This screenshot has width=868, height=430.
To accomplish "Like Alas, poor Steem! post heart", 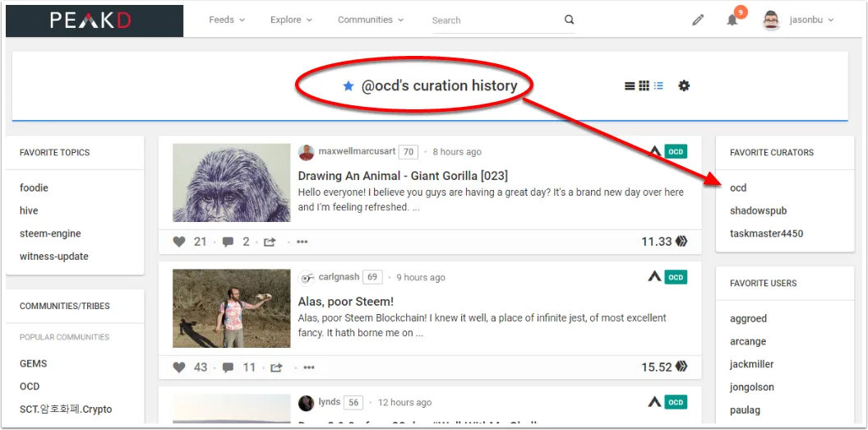I will click(179, 368).
